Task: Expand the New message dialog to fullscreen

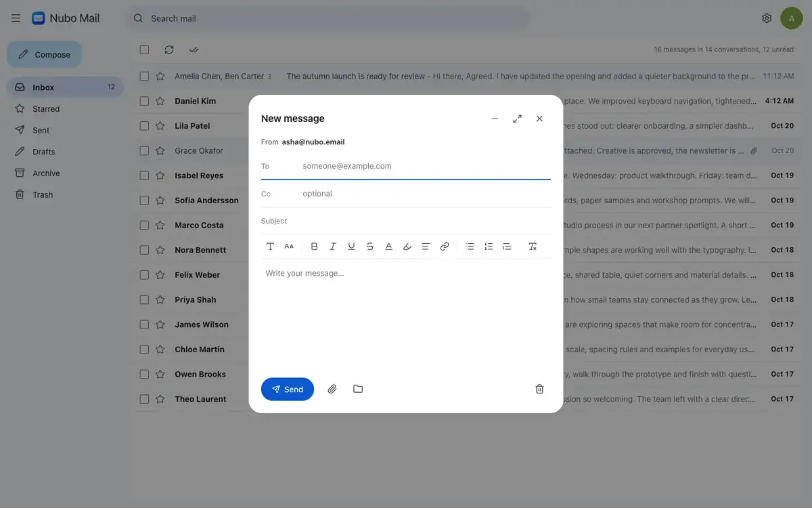Action: [x=517, y=119]
